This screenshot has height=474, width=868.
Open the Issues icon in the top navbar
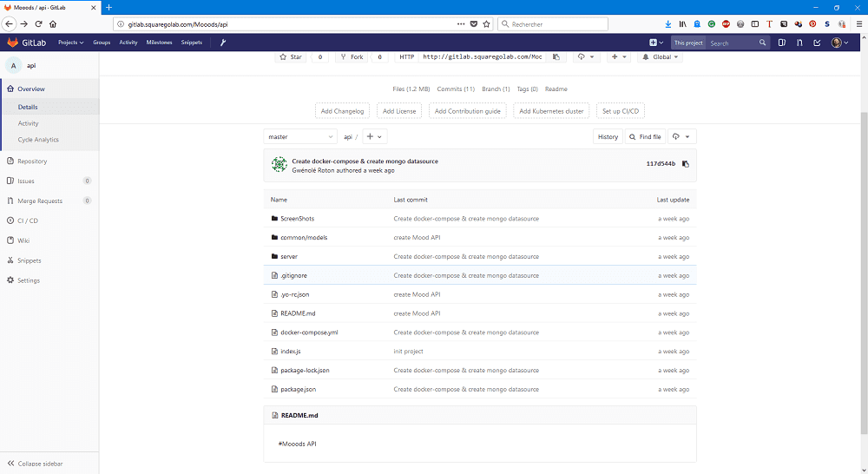(x=782, y=43)
